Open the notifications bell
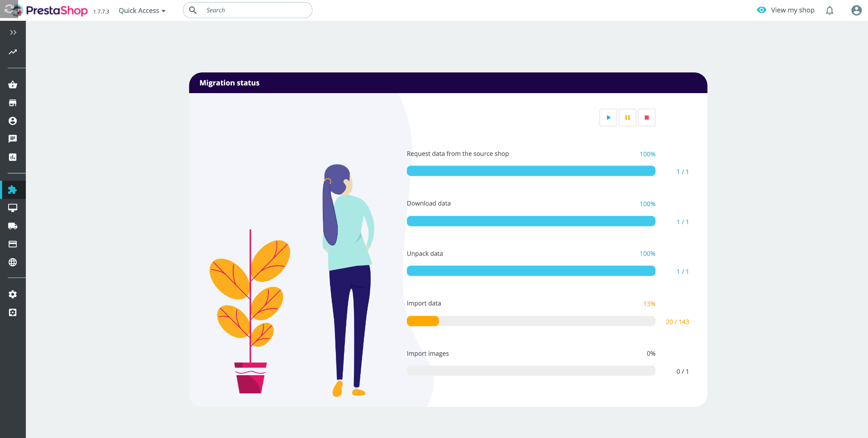 point(830,10)
